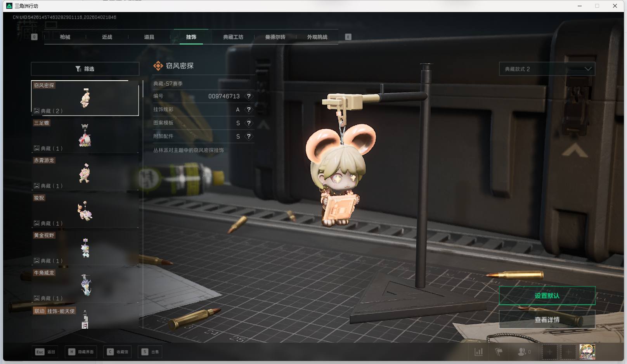Click the first empty team slot plus
The height and width of the screenshot is (364, 627).
[x=549, y=352]
